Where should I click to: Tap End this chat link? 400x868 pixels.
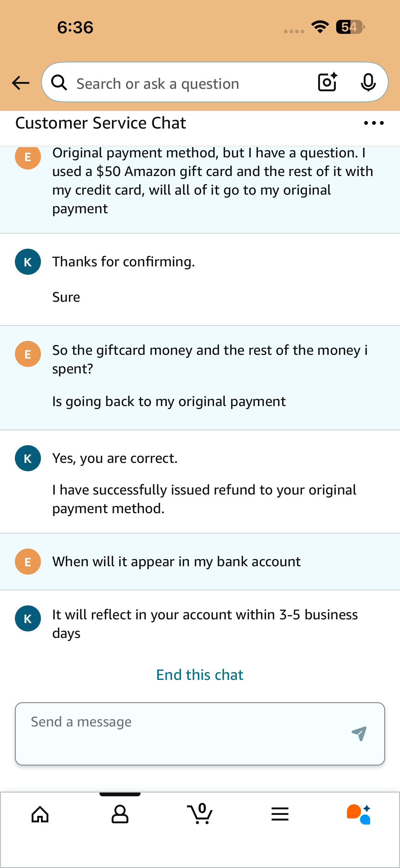coord(200,675)
